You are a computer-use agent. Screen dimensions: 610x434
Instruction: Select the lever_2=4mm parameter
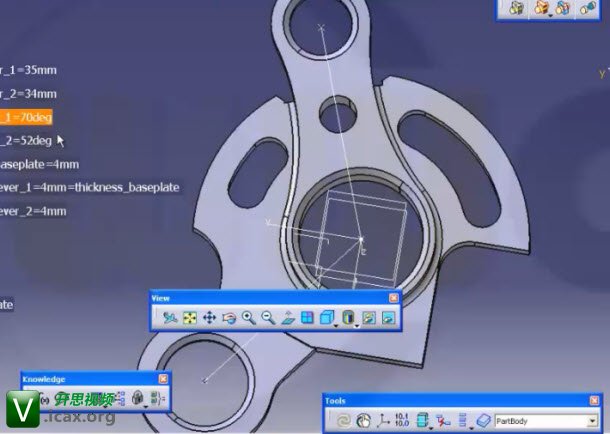point(33,212)
